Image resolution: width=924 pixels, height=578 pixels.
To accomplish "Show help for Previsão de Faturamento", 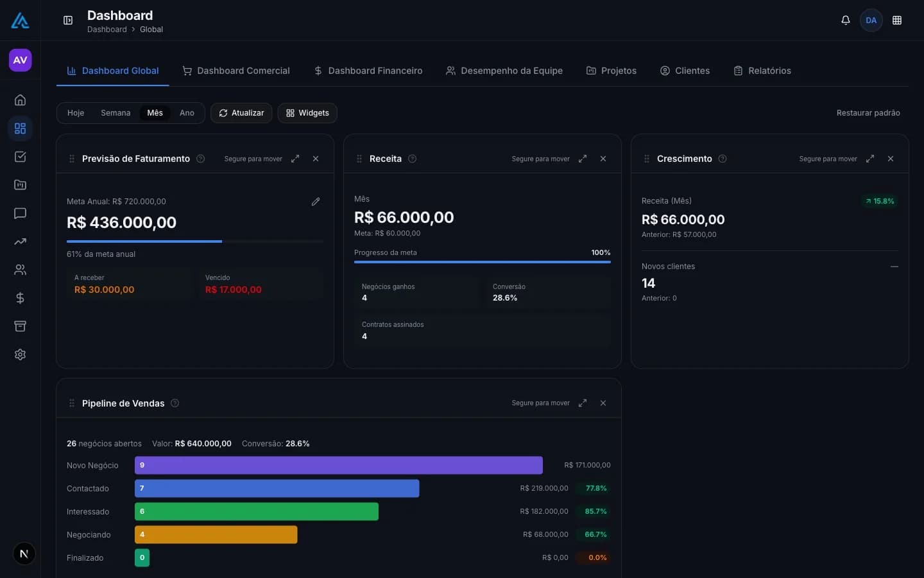I will [x=201, y=159].
